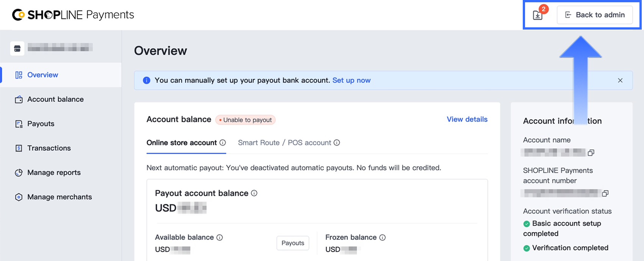The height and width of the screenshot is (261, 644).
Task: Open Manage merchants section
Action: tap(59, 197)
